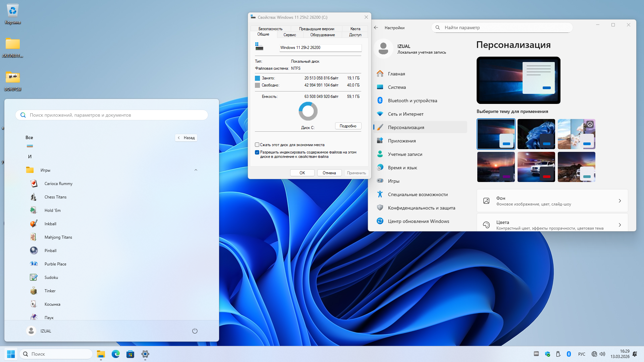Viewport: 644px width, 362px height.
Task: Uncheck the allow file indexing checkbox
Action: tap(257, 152)
